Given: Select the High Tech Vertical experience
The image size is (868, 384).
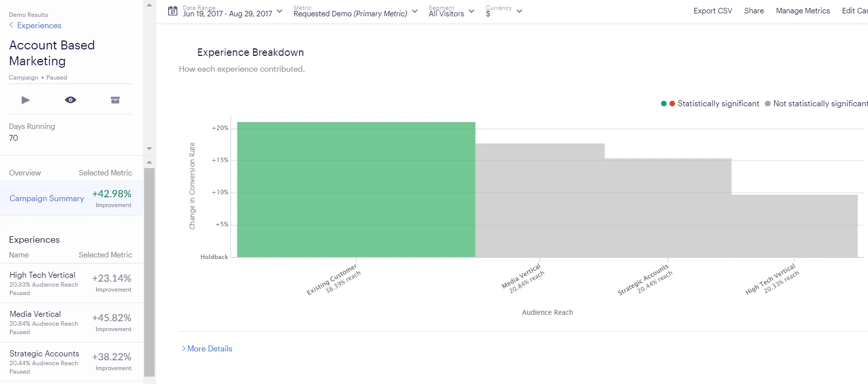Looking at the screenshot, I should (x=72, y=283).
